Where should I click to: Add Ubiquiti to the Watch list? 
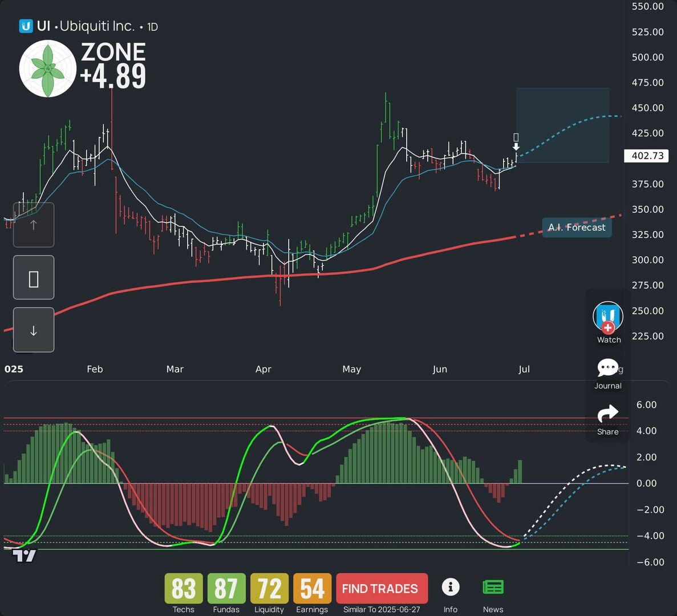click(x=608, y=322)
